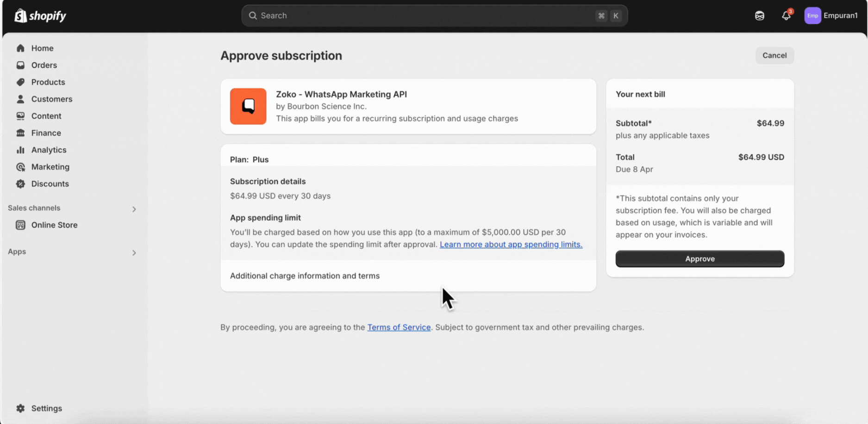Click the "Zoko - WhatsApp Marketing API" title
This screenshot has width=868, height=424.
tap(341, 94)
